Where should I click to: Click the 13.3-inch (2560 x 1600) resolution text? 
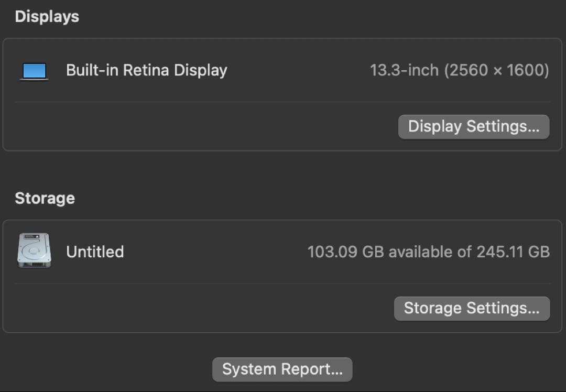click(x=460, y=70)
